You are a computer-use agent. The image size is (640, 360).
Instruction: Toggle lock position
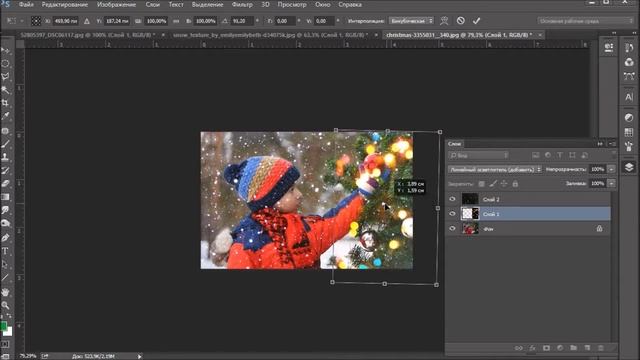pos(504,184)
